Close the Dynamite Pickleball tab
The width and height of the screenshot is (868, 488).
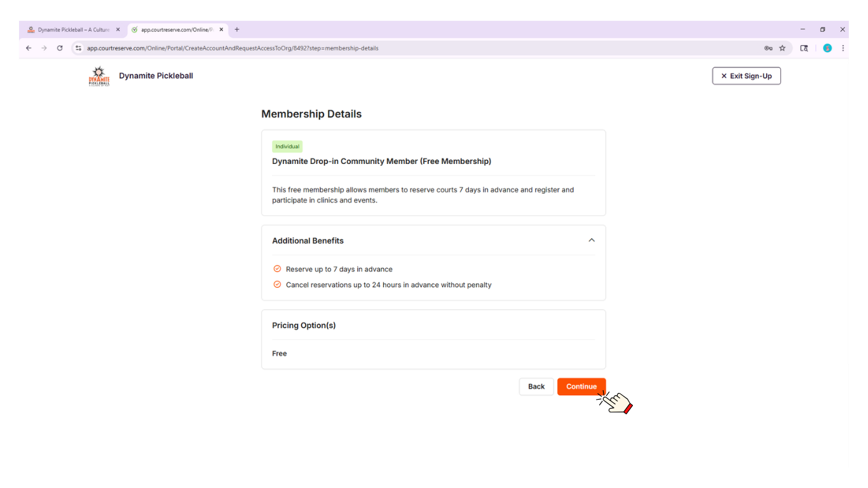point(118,30)
